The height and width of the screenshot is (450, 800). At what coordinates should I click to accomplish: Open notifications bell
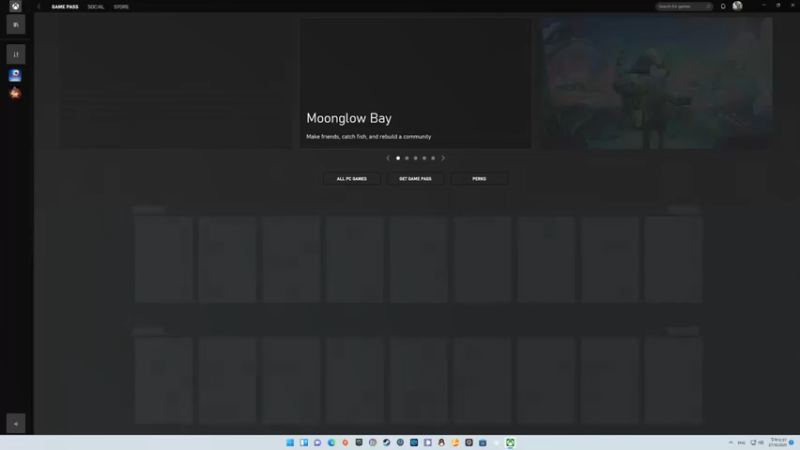coord(723,6)
